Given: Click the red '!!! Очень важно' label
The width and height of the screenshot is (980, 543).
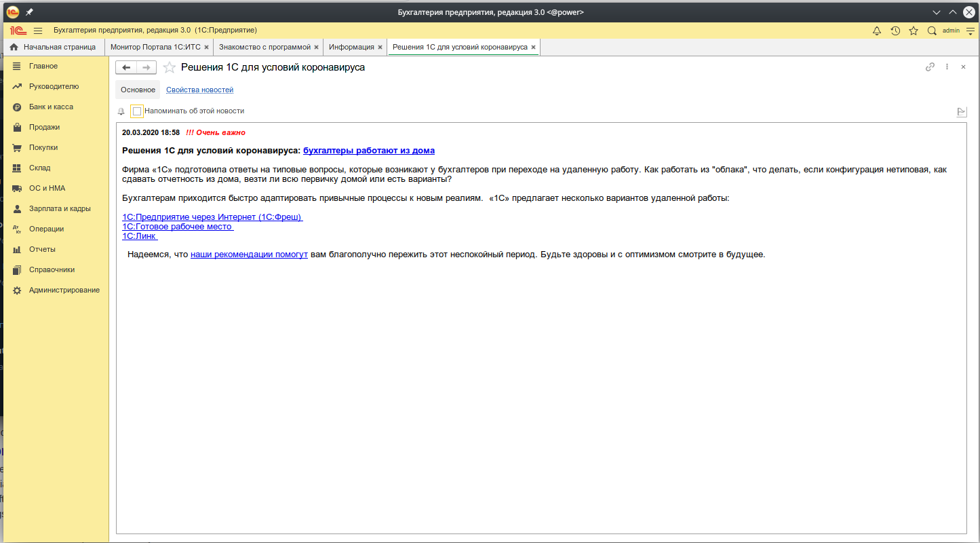Looking at the screenshot, I should pyautogui.click(x=216, y=133).
